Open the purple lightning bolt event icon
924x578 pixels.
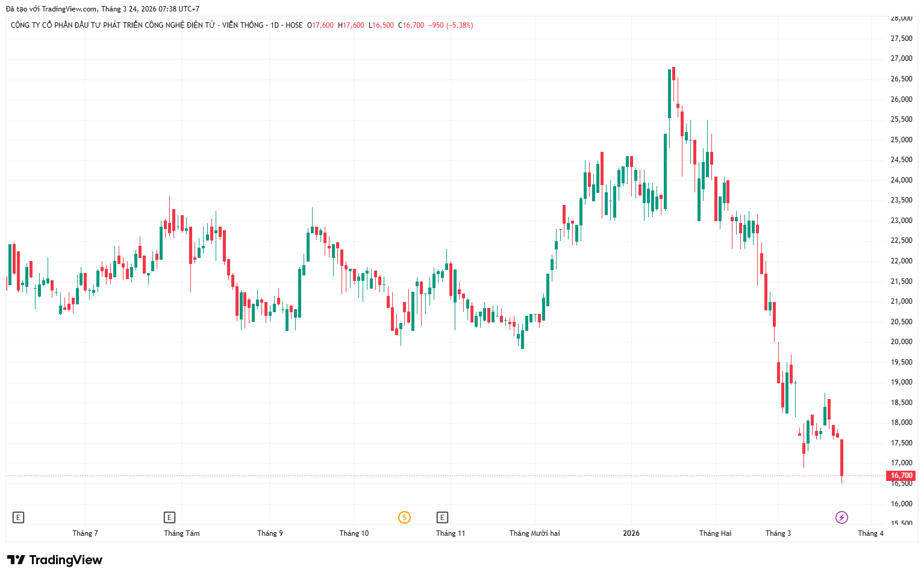[x=841, y=517]
